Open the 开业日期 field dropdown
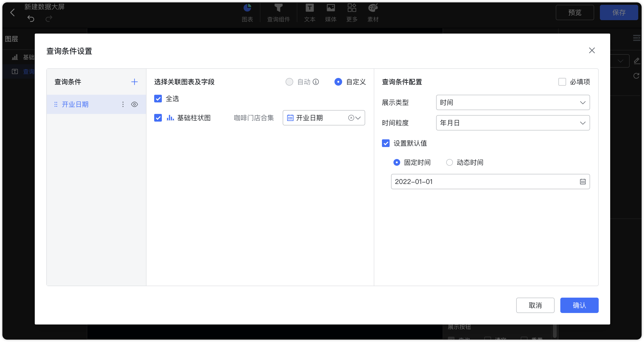The height and width of the screenshot is (342, 644). 323,118
